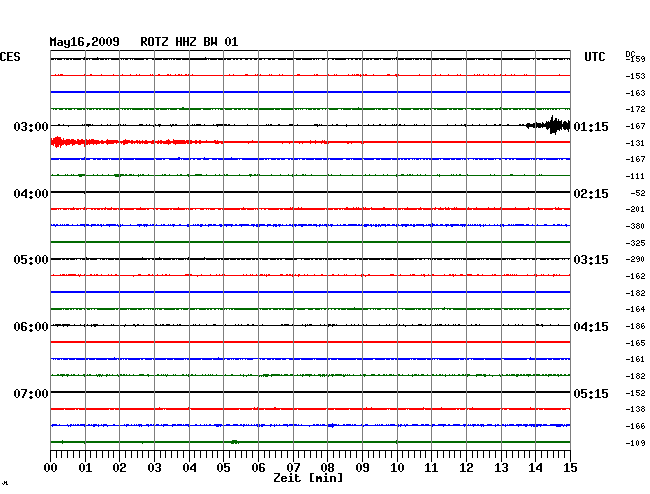650x494 pixels.
Task: Select the UTC time label 02:15
Action: coord(591,194)
